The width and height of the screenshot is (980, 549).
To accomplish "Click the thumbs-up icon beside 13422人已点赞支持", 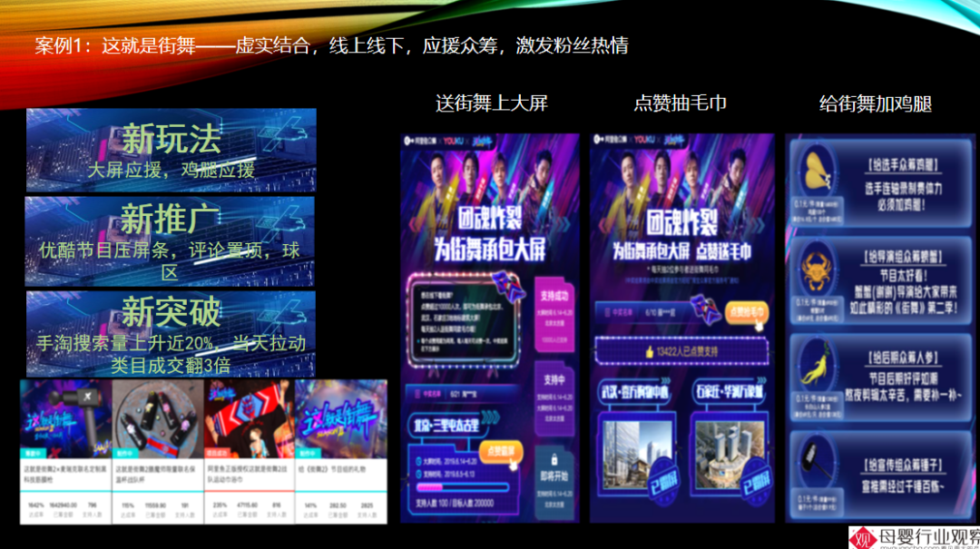I will [650, 352].
